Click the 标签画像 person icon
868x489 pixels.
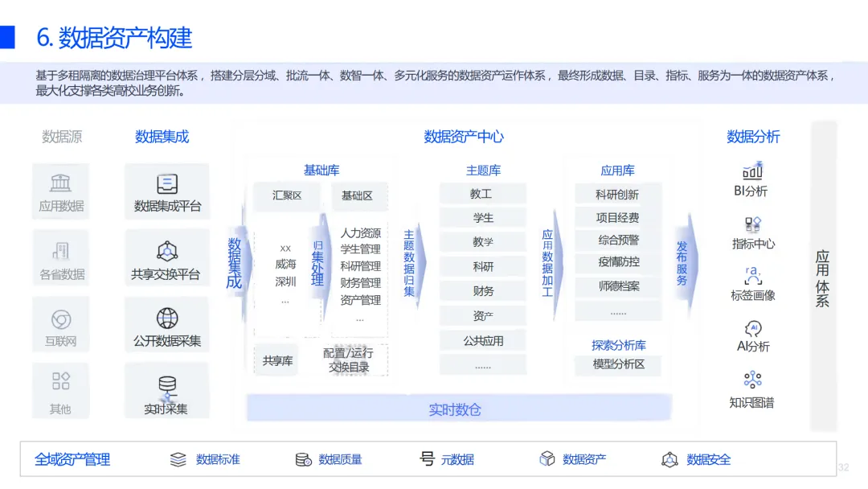tap(752, 275)
